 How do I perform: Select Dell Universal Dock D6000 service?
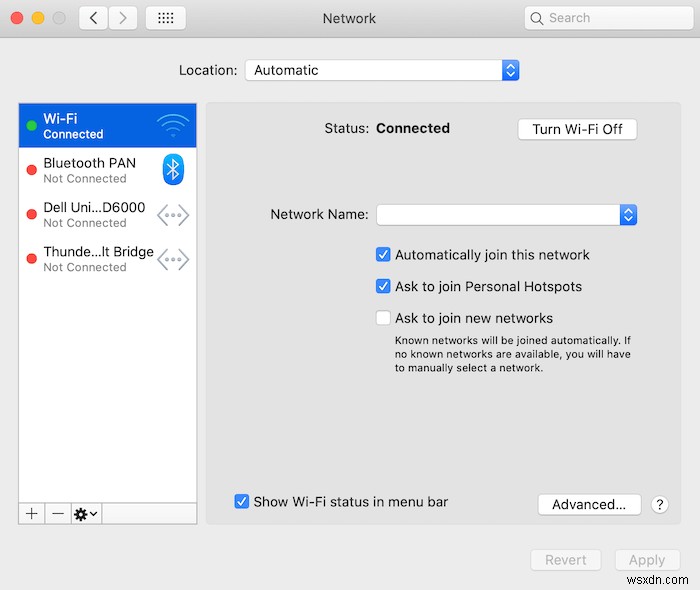[x=95, y=214]
